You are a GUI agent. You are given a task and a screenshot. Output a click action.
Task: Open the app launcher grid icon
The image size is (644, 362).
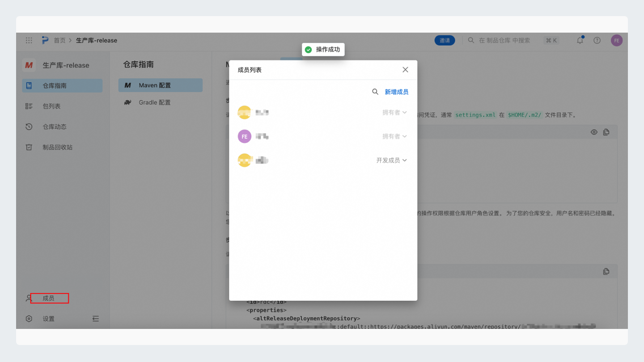coord(29,40)
